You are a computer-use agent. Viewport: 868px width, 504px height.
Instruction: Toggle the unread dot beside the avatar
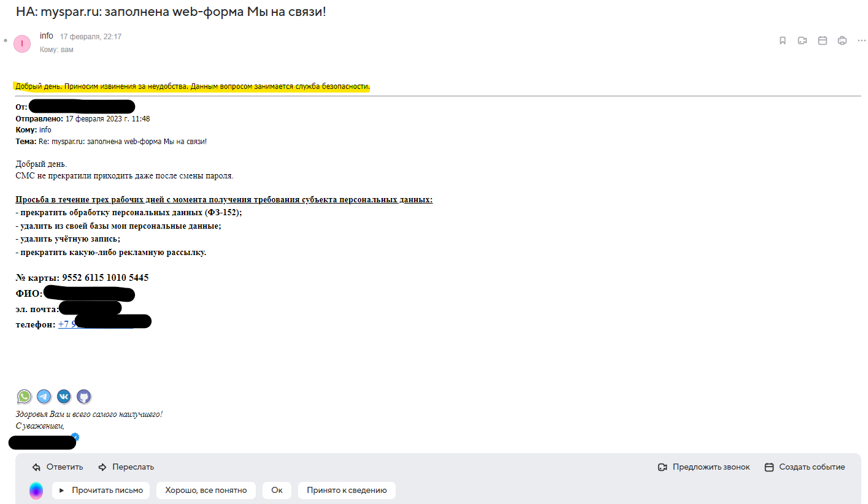point(5,40)
